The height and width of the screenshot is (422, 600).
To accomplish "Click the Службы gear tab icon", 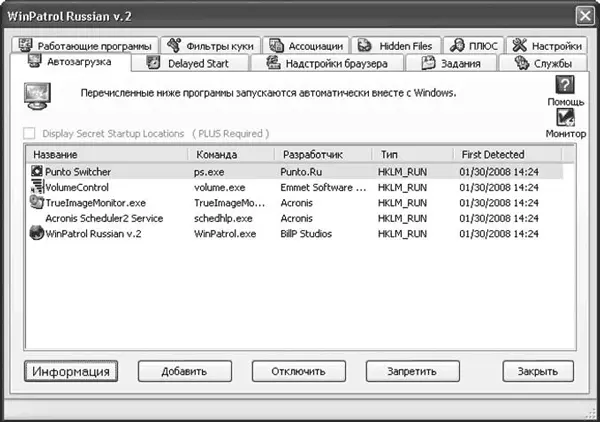I will (x=522, y=63).
